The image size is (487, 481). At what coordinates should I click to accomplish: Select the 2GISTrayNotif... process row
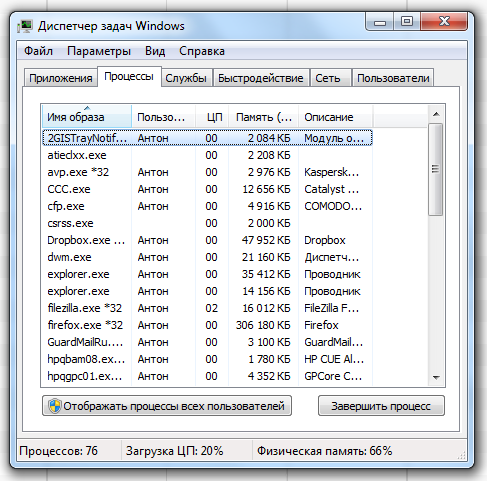[x=207, y=138]
